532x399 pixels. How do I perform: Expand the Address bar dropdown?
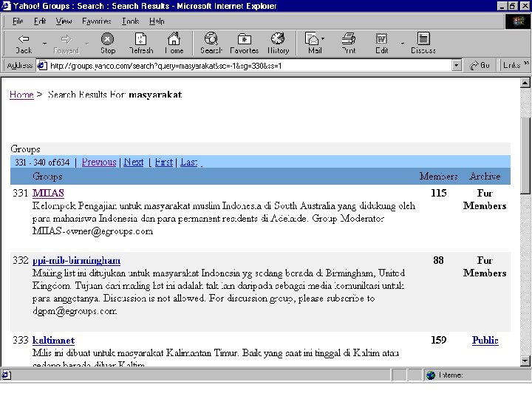457,65
